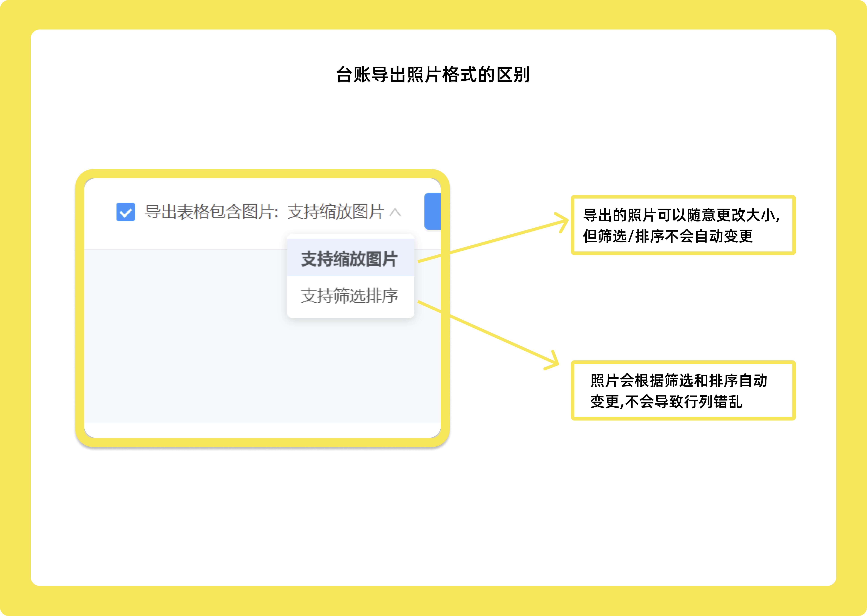Click the text 变更,不会导致行列错乱
The width and height of the screenshot is (867, 616).
(666, 401)
